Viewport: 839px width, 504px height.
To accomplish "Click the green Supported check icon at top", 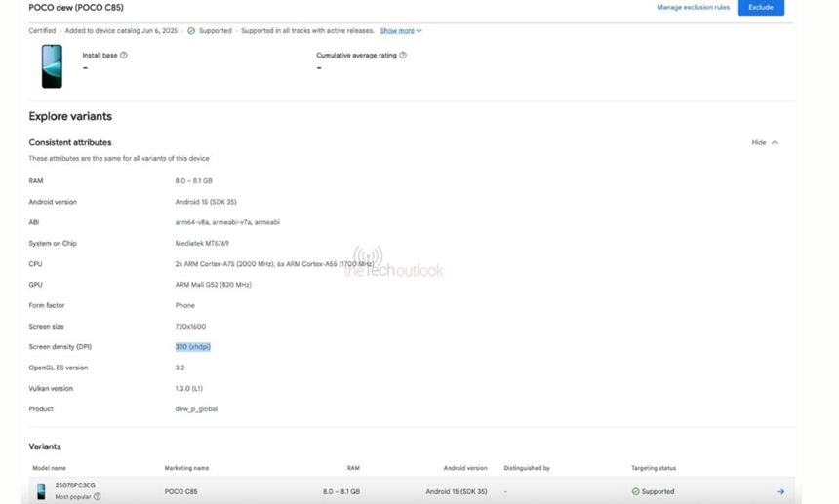I will pyautogui.click(x=191, y=31).
